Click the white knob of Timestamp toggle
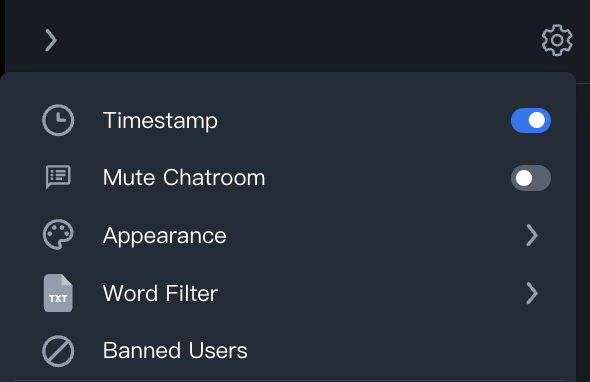Viewport: 590px width, 382px height. point(537,120)
